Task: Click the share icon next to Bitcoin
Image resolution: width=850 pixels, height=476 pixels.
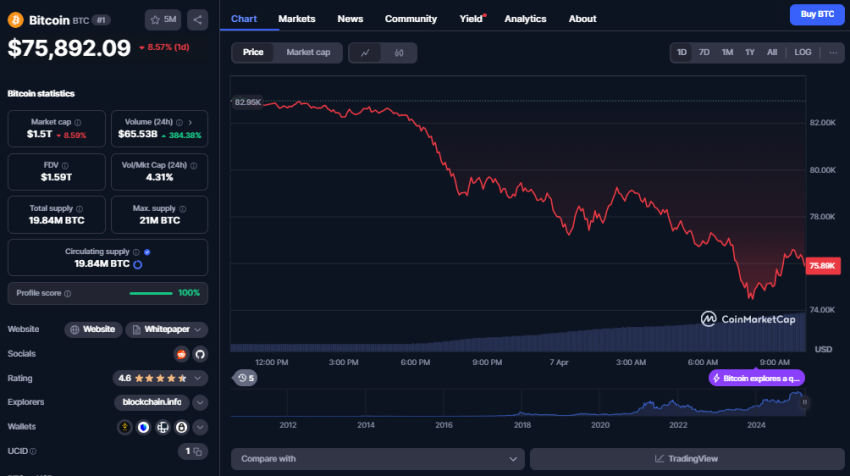Action: (x=198, y=19)
